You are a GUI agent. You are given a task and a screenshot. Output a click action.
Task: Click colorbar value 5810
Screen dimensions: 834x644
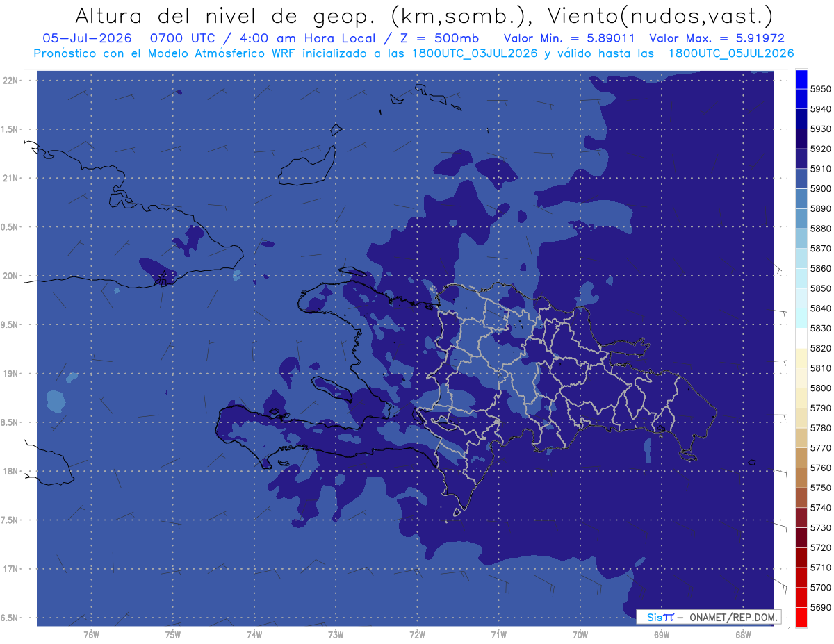tap(820, 368)
